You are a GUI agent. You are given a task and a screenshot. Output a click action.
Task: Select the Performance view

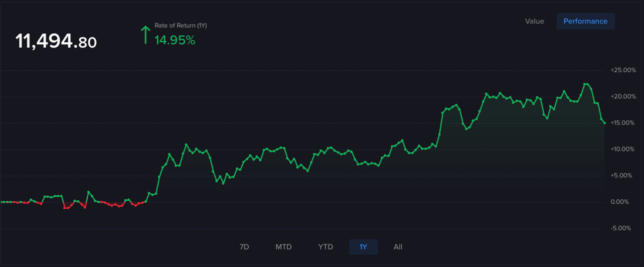[x=585, y=21]
